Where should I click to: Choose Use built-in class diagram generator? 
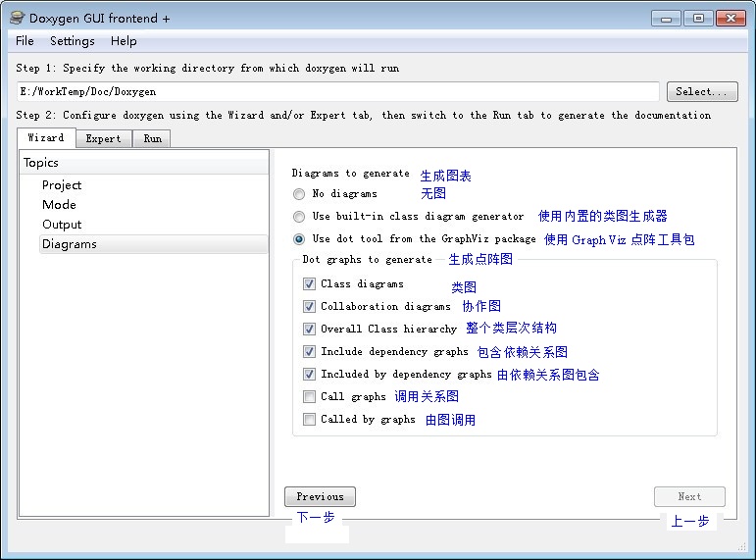coord(299,217)
